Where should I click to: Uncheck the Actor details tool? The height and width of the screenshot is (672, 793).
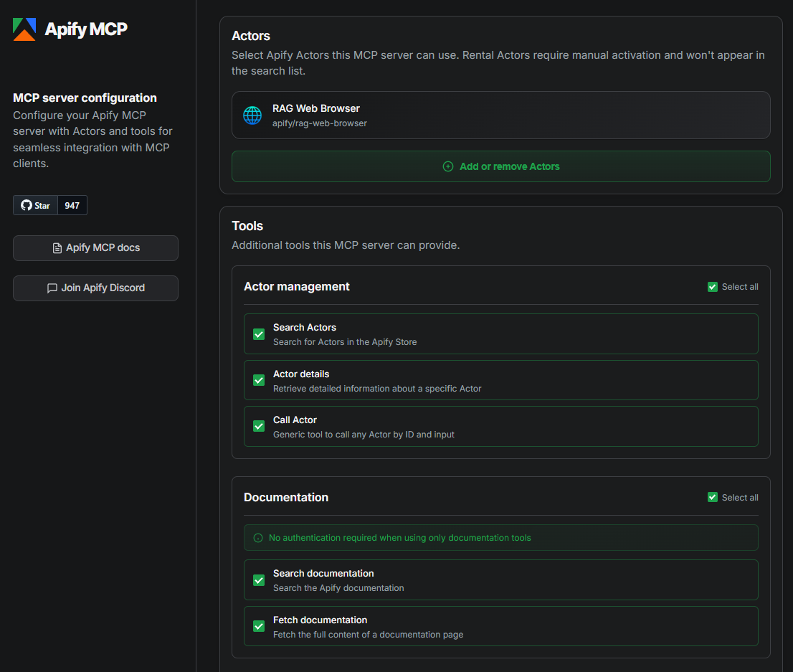point(258,380)
